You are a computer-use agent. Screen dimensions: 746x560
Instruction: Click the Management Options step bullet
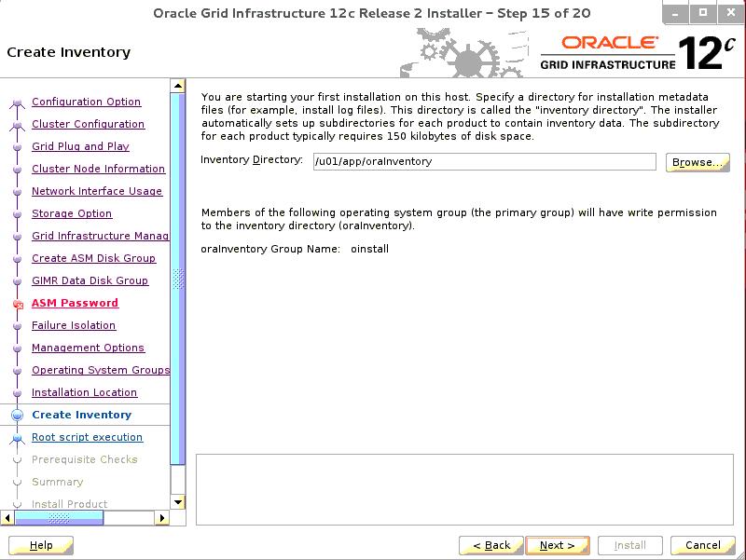click(17, 348)
